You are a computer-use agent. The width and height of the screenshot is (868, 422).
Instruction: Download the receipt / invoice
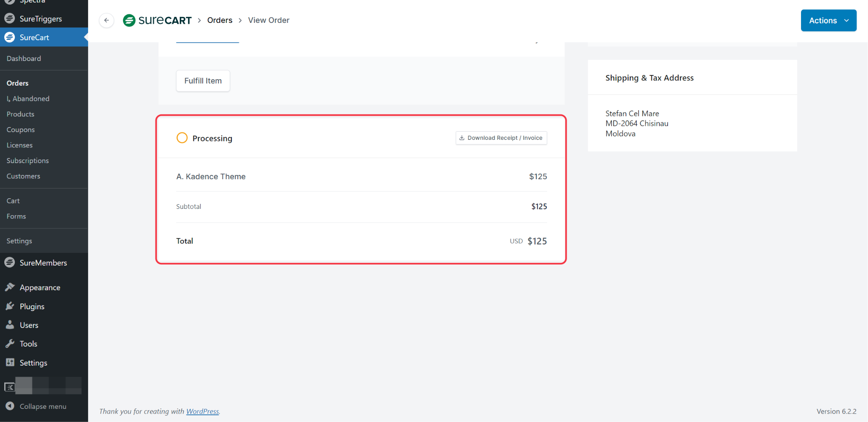pos(501,138)
